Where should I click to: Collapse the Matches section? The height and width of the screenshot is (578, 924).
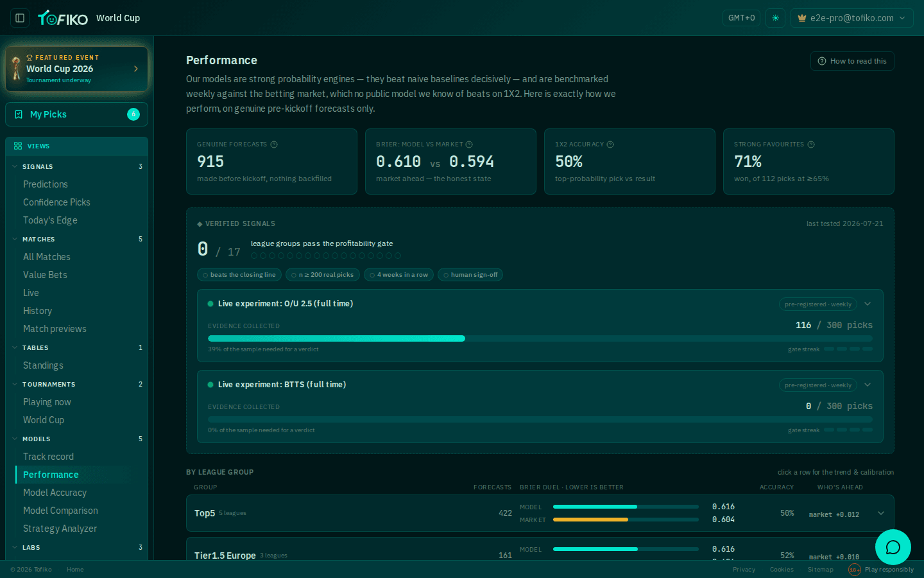76,239
